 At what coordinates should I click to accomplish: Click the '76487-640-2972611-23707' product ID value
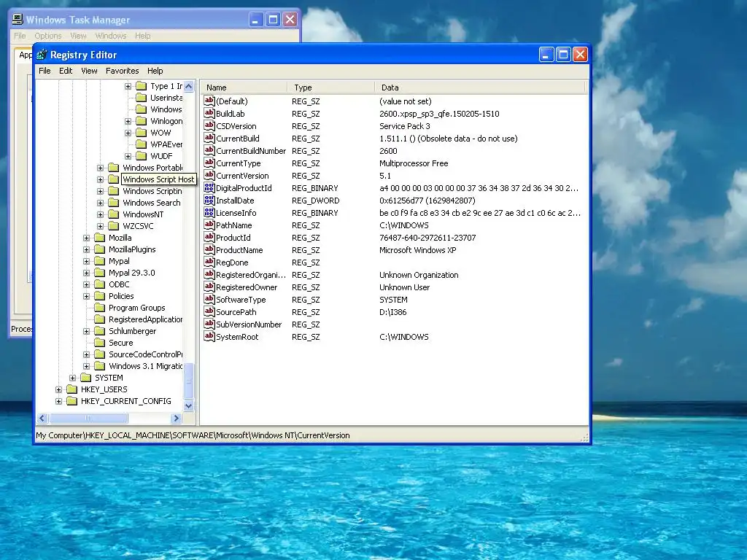pos(427,238)
